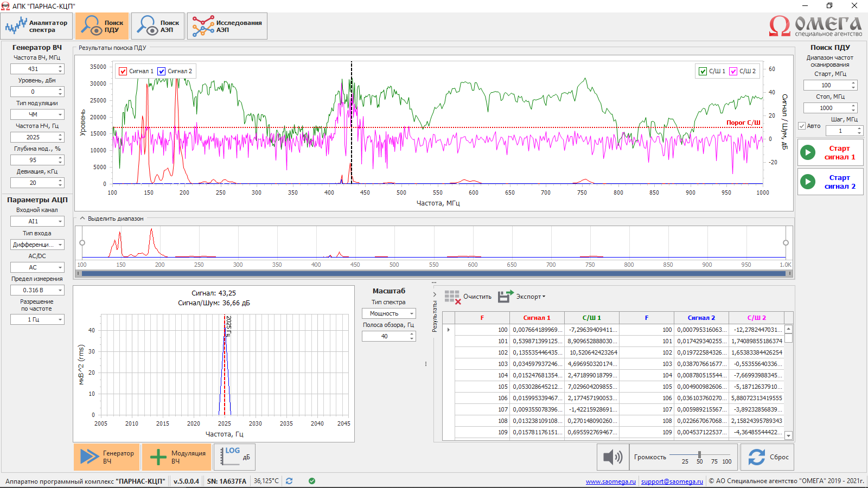
Task: Click Глубина мод. 95 stepper
Action: (61, 160)
